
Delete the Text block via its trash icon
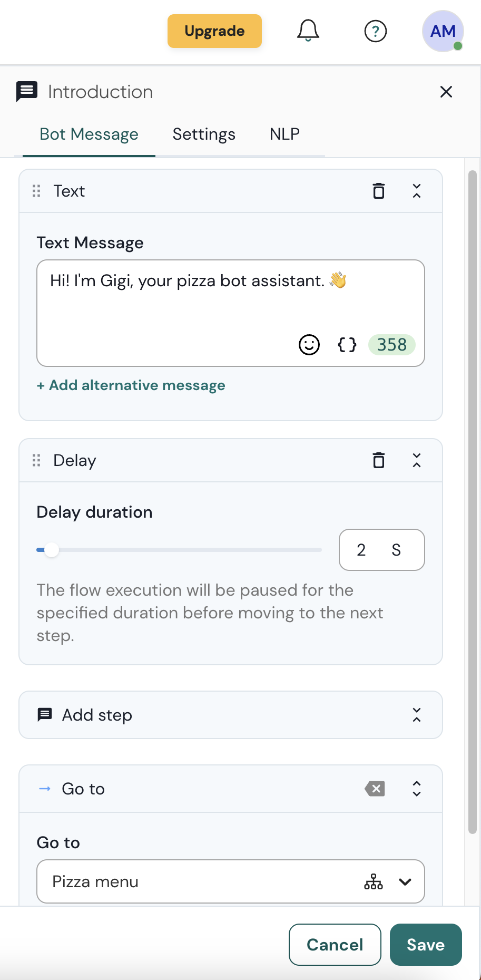pyautogui.click(x=378, y=191)
